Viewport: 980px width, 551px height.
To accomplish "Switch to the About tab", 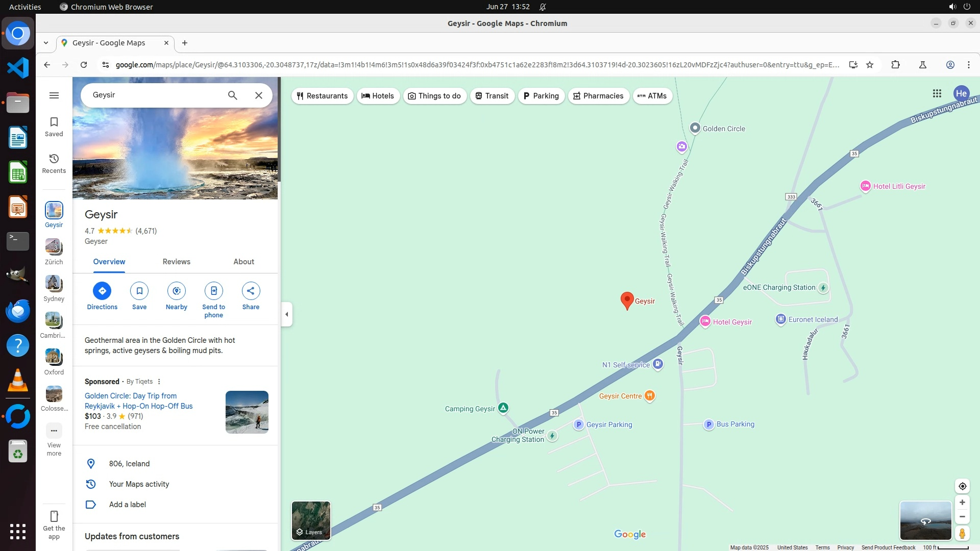I will click(x=243, y=262).
